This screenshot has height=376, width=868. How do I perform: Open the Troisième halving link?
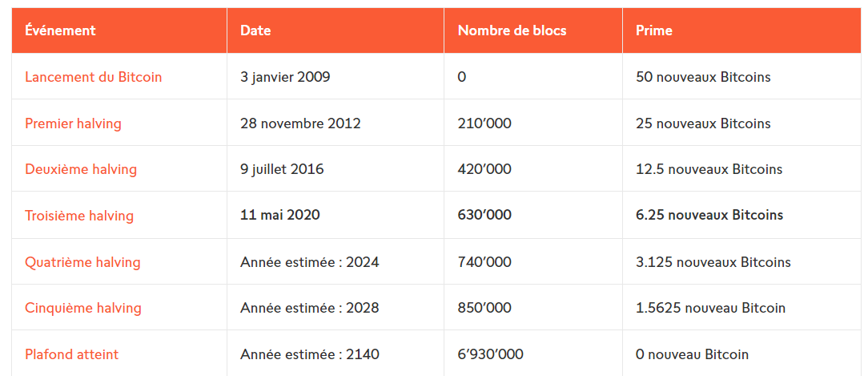point(79,215)
